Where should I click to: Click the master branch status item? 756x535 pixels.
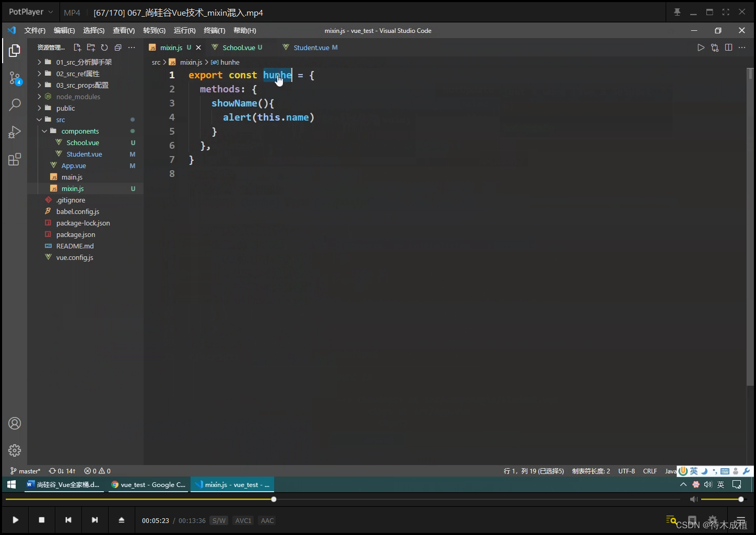(x=26, y=471)
